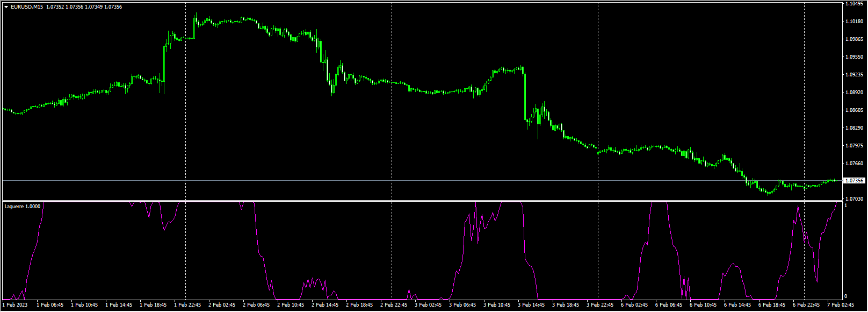Viewport: 868px width, 312px height.
Task: Click the 6 Feb 14:45 time label
Action: tap(737, 305)
